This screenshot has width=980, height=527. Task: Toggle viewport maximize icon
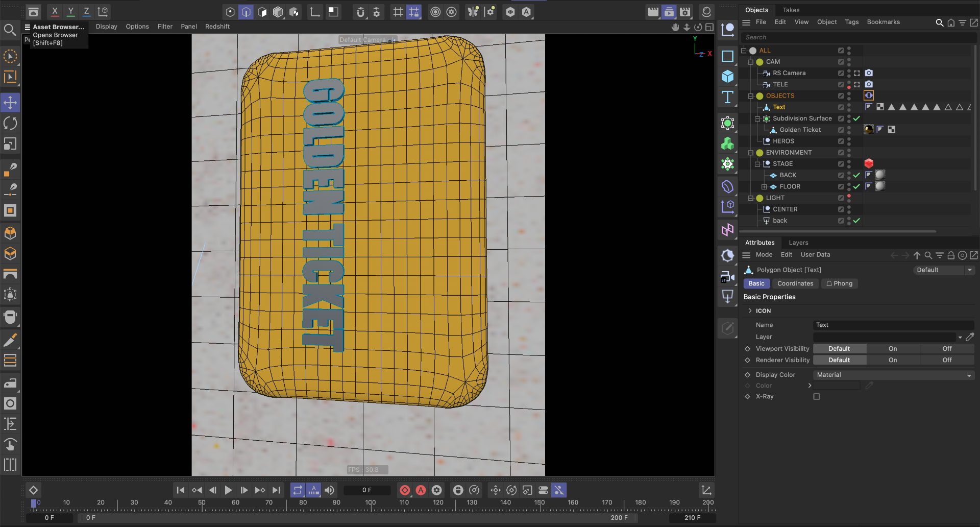point(709,27)
